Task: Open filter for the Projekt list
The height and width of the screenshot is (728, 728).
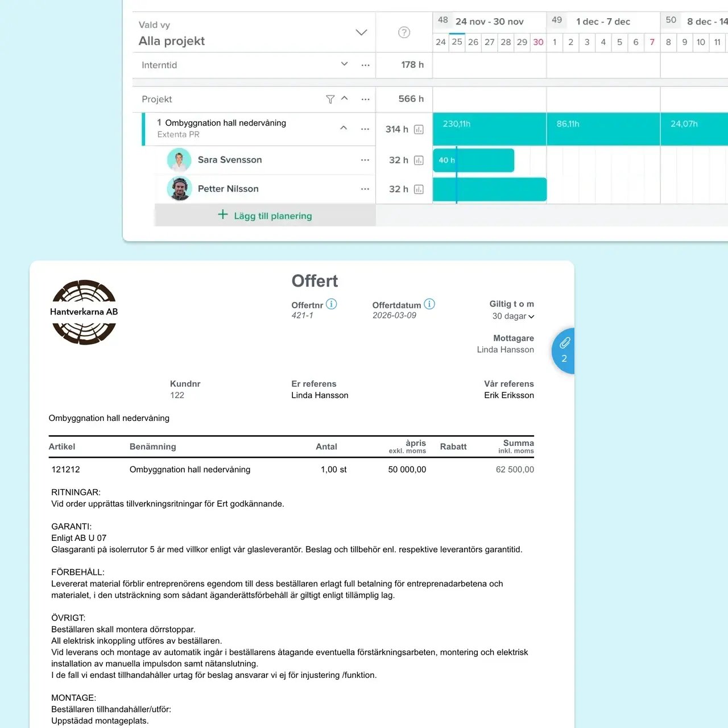Action: pos(330,99)
